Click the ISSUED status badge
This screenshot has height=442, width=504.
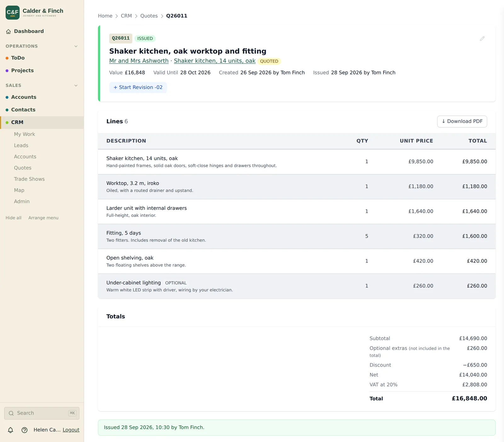pos(145,38)
